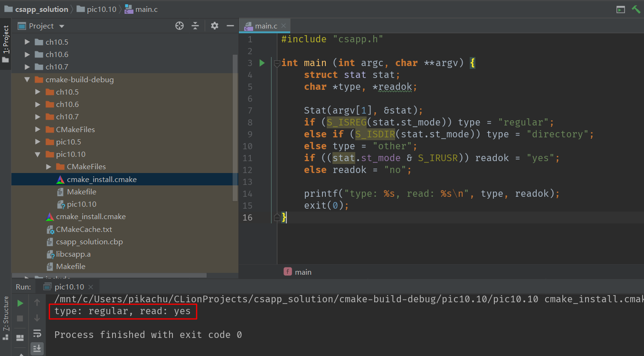Open the run configuration icon beside the hammer

[x=620, y=9]
